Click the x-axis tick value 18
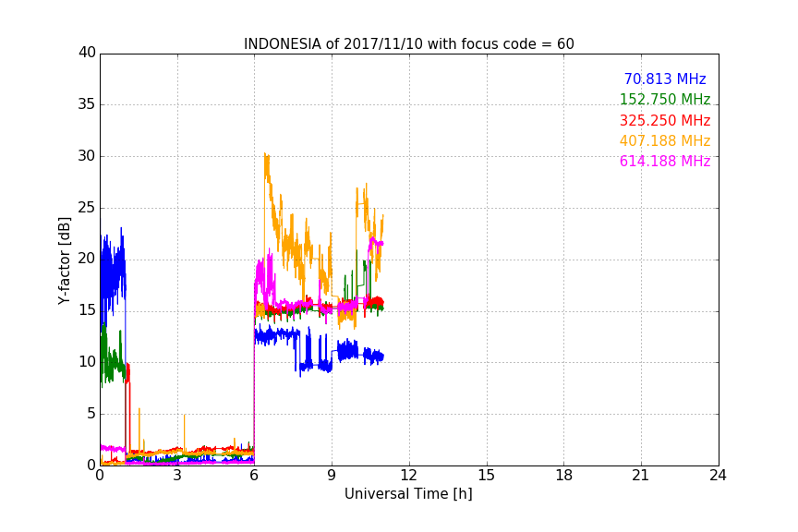The height and width of the screenshot is (532, 798). [x=564, y=476]
